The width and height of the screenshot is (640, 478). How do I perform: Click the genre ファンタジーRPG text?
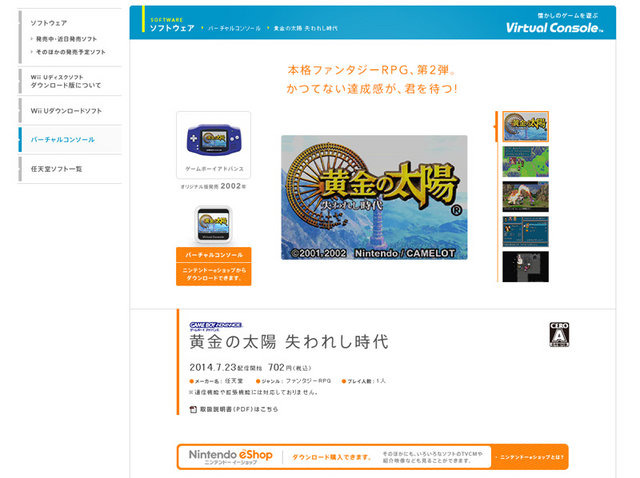point(308,381)
